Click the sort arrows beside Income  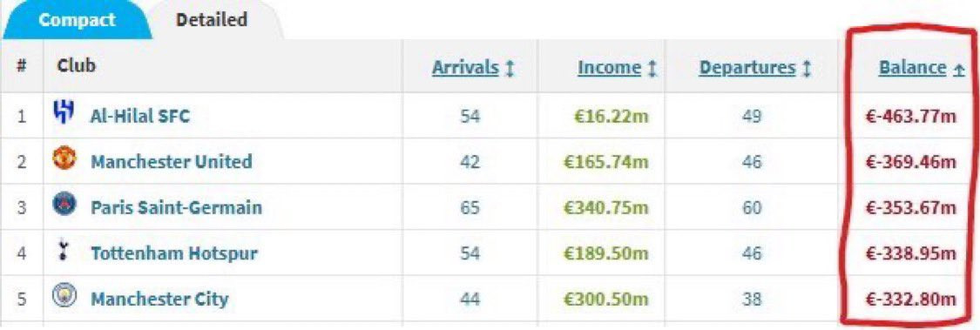click(x=652, y=68)
